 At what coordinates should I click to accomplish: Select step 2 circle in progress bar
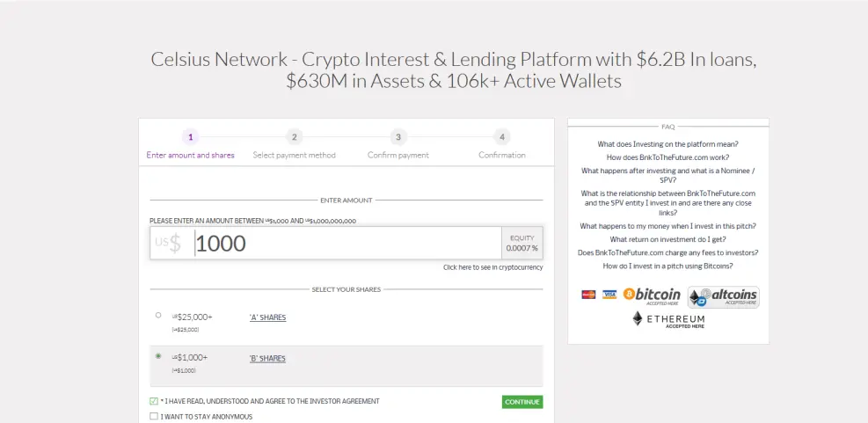(x=295, y=137)
